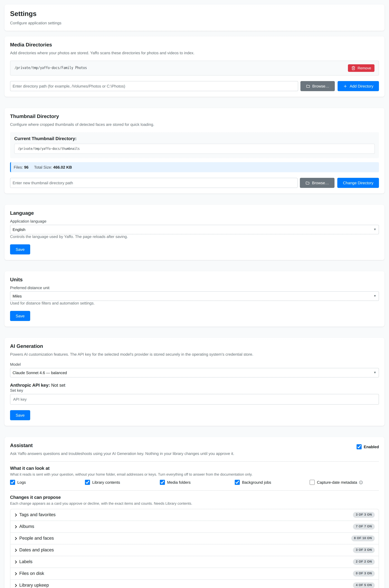Click the '0 OF 3 ON' badge
Viewport: 389px width, 588px height.
tap(364, 573)
